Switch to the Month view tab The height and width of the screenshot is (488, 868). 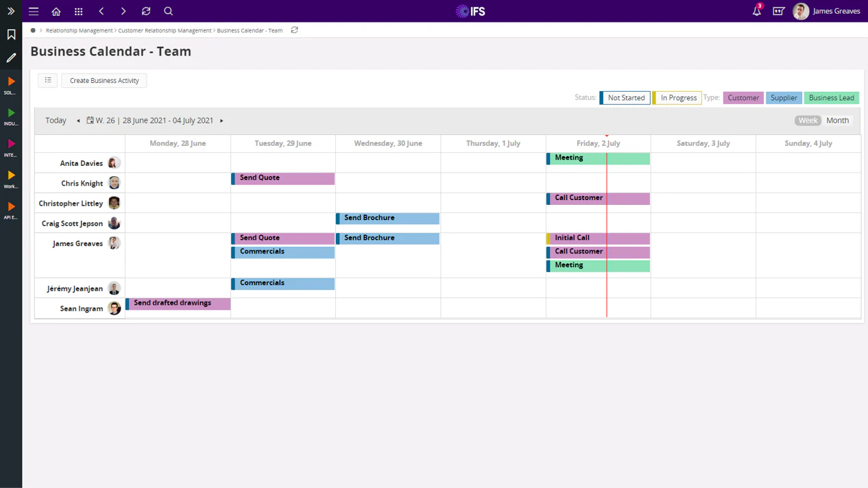[x=837, y=120]
